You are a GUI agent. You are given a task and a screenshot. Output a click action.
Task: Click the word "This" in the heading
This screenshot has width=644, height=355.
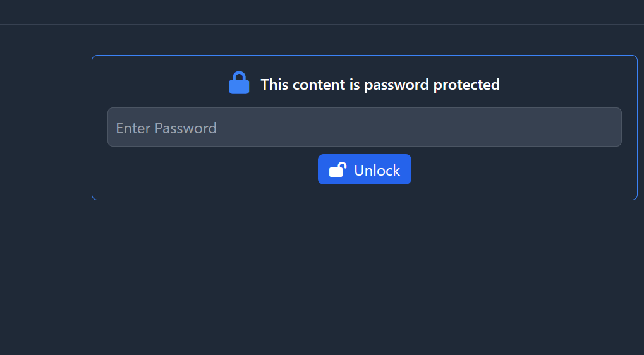point(274,85)
